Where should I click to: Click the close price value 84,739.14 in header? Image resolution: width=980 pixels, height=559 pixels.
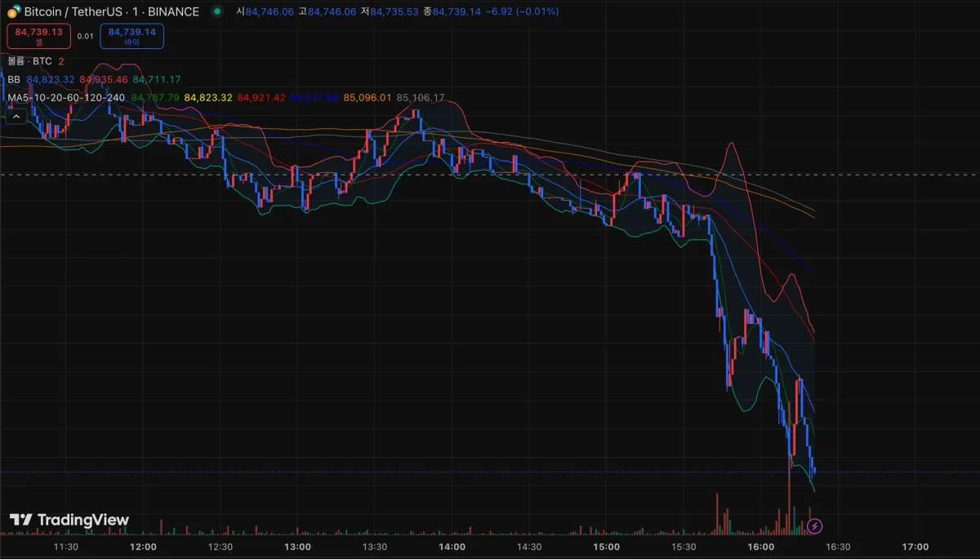(x=457, y=11)
